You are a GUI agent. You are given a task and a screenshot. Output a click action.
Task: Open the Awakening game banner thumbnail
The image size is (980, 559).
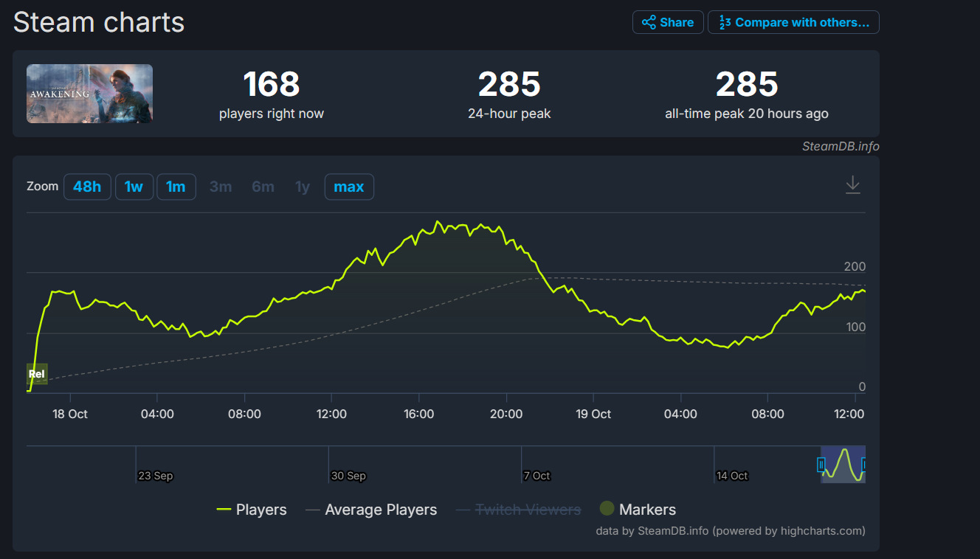(89, 94)
